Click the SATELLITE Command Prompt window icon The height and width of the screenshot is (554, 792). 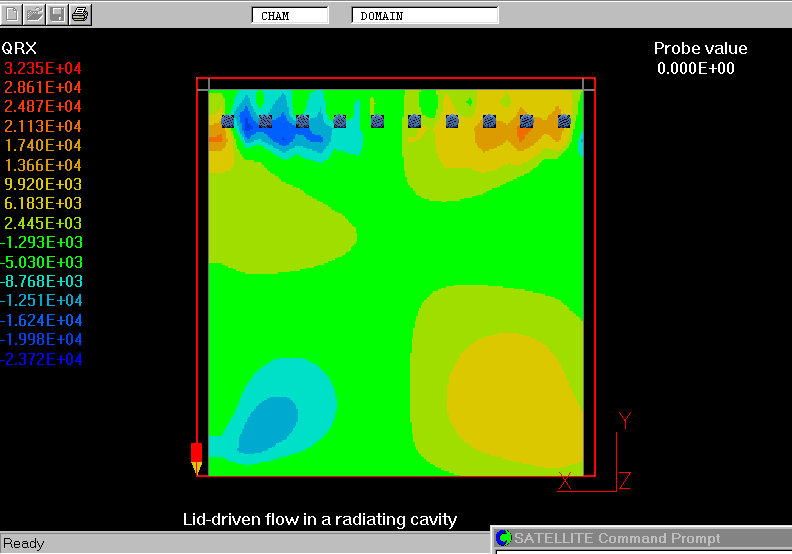click(504, 539)
